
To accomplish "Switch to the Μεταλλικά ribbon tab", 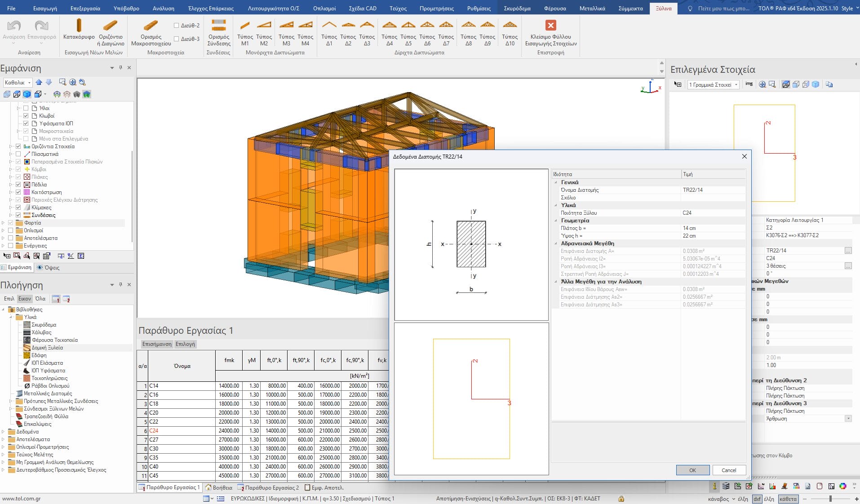I will point(592,8).
